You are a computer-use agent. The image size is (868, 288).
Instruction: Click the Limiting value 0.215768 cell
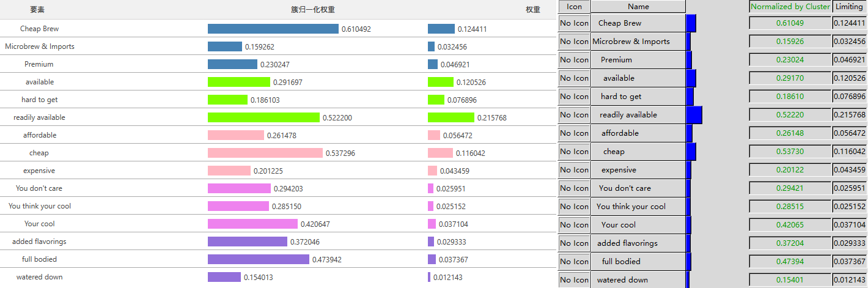coord(849,115)
